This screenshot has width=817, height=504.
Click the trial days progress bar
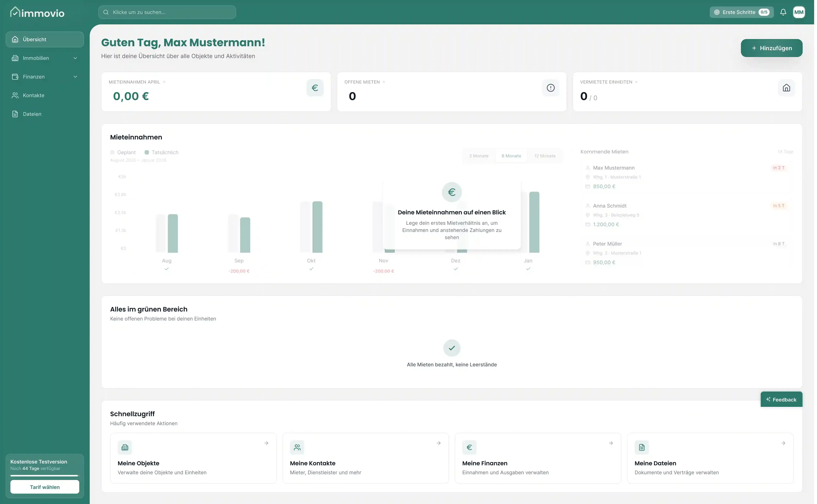(x=44, y=475)
